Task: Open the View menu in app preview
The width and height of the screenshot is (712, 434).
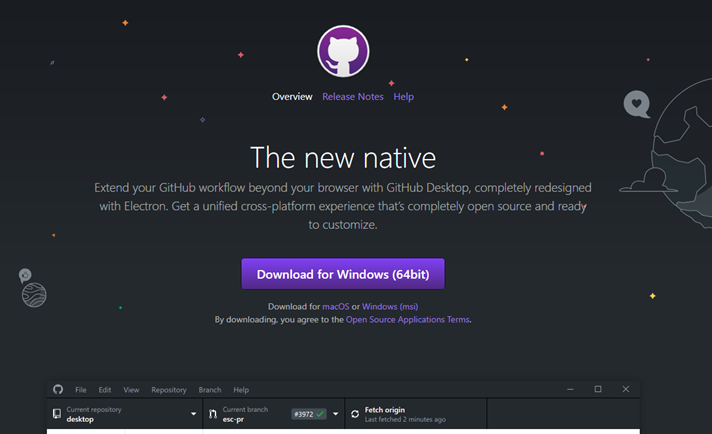Action: (x=131, y=390)
